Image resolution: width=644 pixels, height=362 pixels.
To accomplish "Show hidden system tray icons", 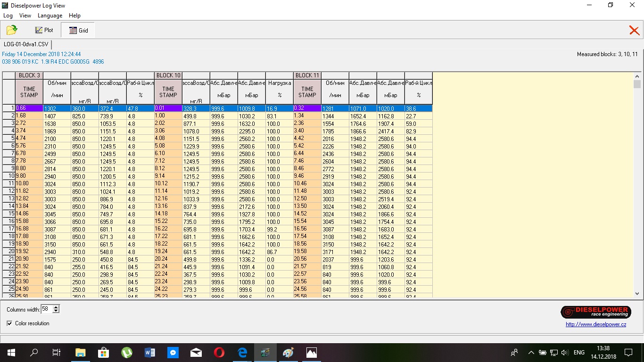I will coord(531,353).
